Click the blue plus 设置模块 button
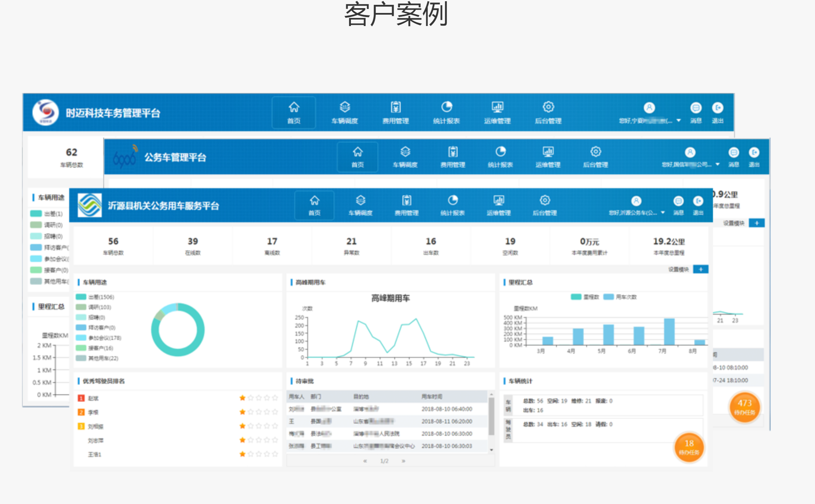Viewport: 815px width, 504px height. [700, 269]
